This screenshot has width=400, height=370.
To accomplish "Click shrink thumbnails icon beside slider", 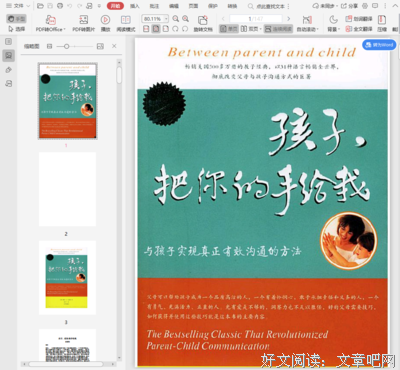I will click(x=49, y=46).
